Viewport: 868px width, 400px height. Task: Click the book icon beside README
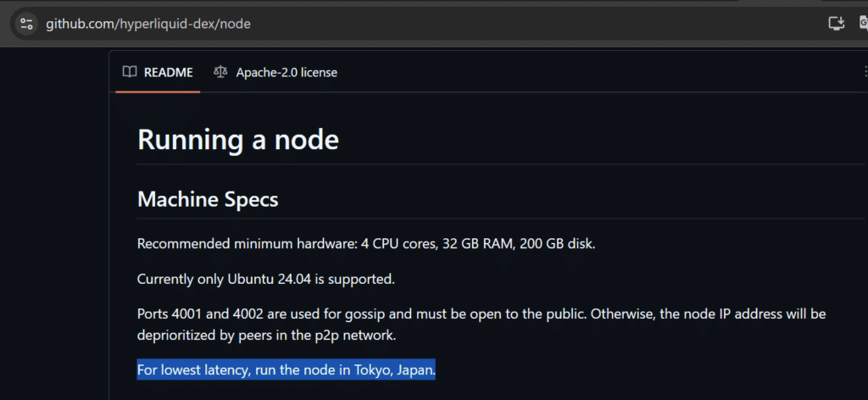click(130, 73)
